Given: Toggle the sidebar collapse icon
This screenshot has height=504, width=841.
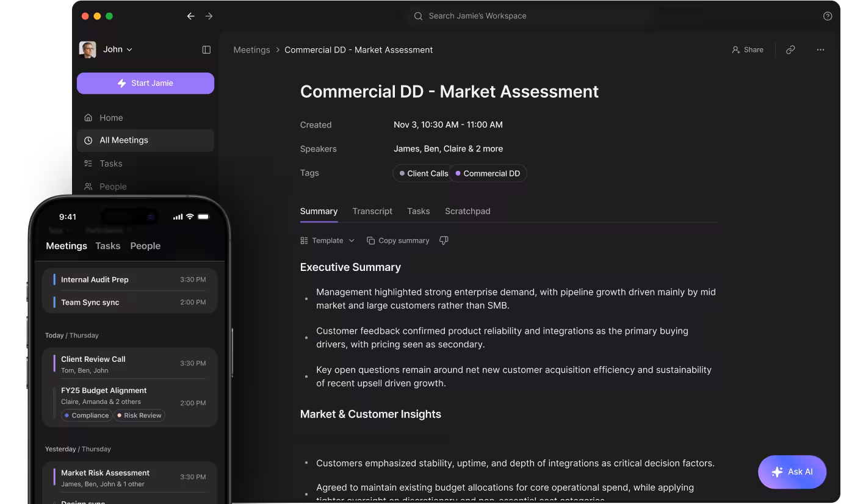Looking at the screenshot, I should tap(206, 49).
